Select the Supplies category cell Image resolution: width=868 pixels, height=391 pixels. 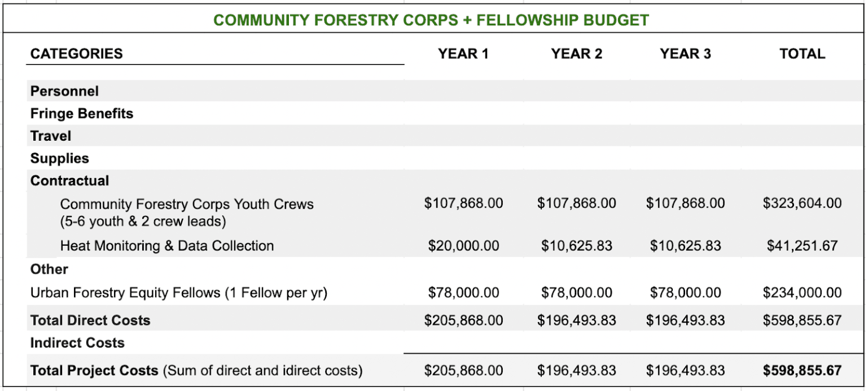[60, 158]
